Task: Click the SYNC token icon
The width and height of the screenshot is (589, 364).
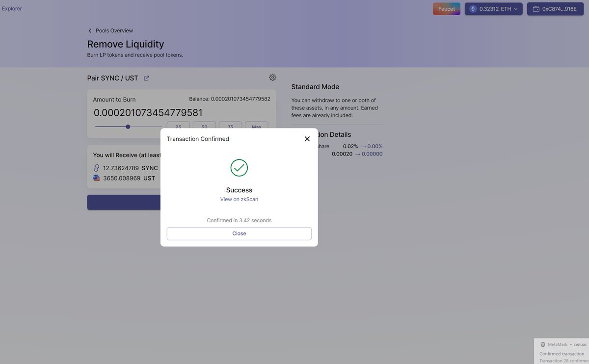Action: point(96,168)
